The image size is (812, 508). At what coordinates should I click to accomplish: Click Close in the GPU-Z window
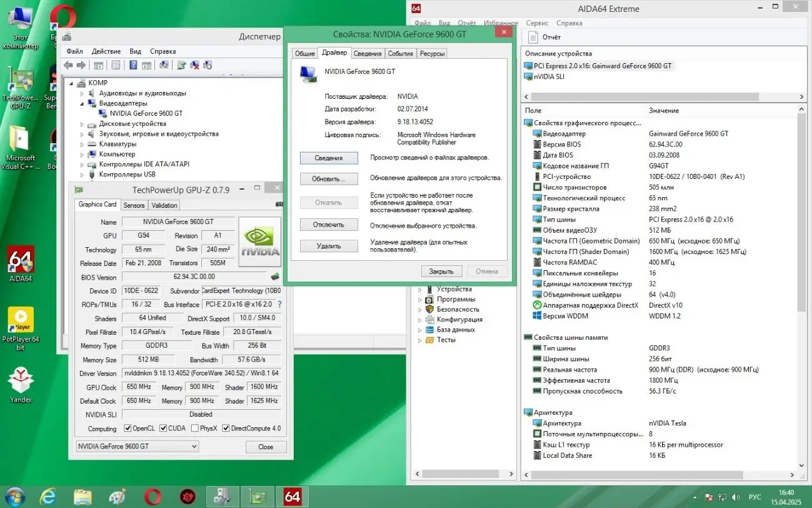point(266,447)
